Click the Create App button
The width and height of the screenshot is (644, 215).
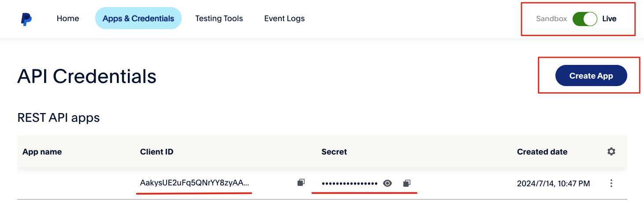point(591,75)
